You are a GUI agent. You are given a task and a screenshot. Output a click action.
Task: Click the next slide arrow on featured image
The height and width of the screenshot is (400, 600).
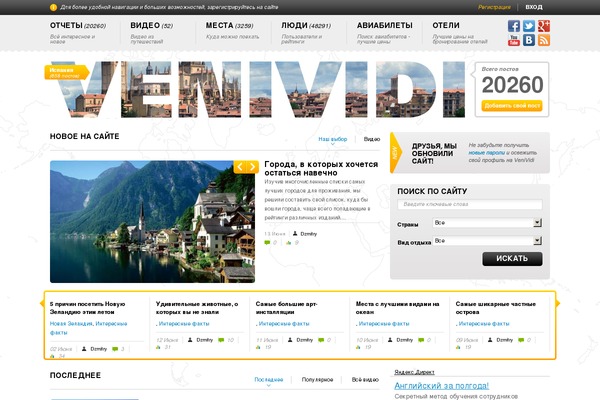253,167
